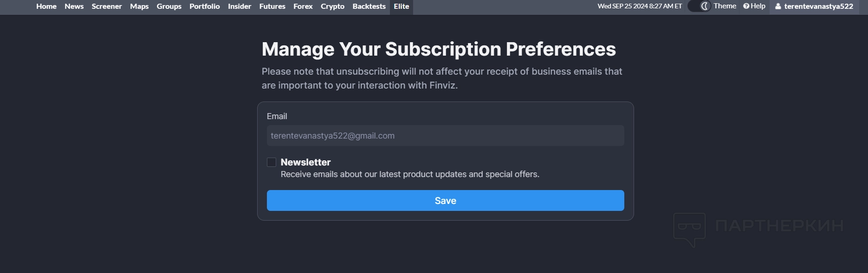Click the Theme label
868x273 pixels.
click(725, 6)
